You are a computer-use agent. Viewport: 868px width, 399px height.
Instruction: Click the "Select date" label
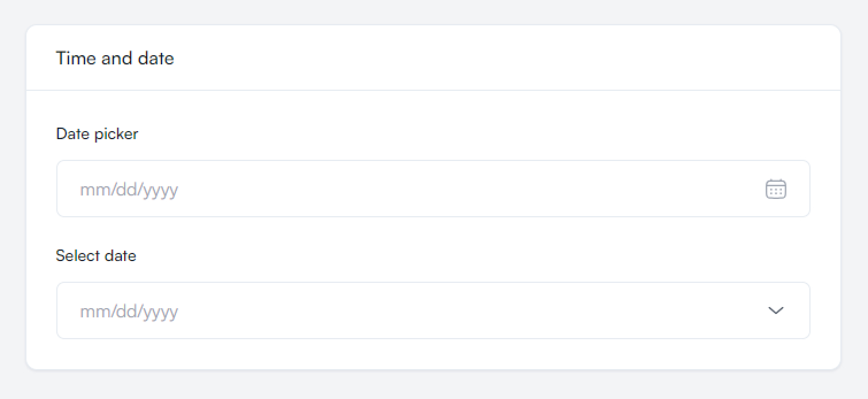[96, 255]
